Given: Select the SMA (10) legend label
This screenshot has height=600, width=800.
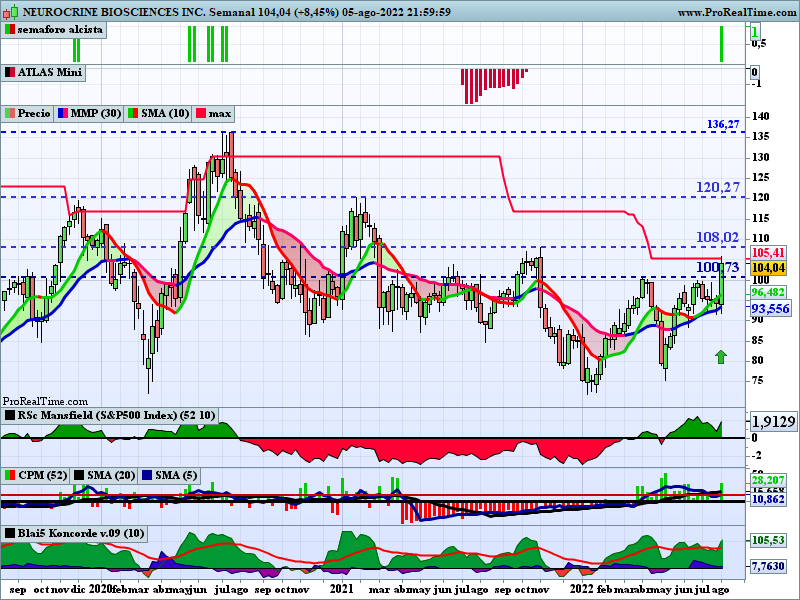Looking at the screenshot, I should [165, 113].
